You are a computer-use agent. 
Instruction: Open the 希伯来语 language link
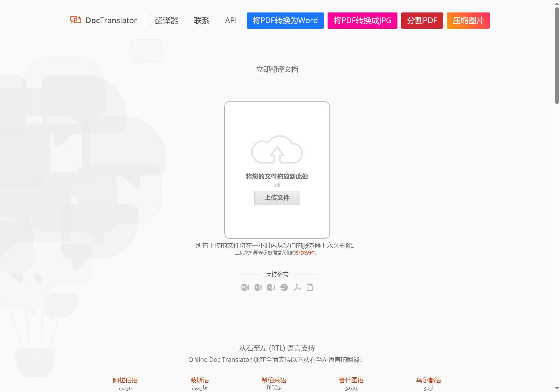point(274,380)
